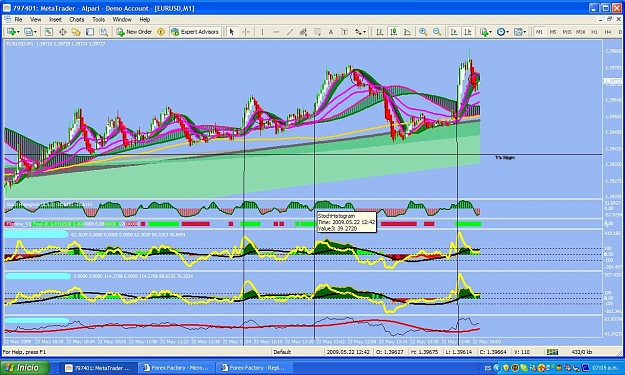This screenshot has height=375, width=625.
Task: Toggle Chart Shift button
Action: 468,32
